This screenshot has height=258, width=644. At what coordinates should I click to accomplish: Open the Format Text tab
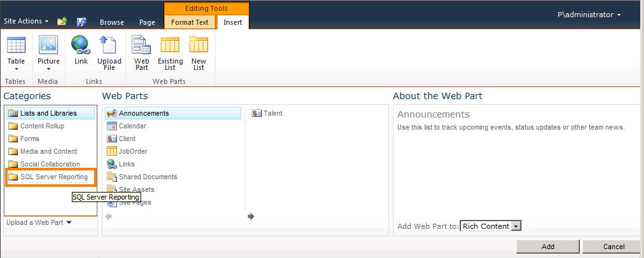pyautogui.click(x=189, y=22)
